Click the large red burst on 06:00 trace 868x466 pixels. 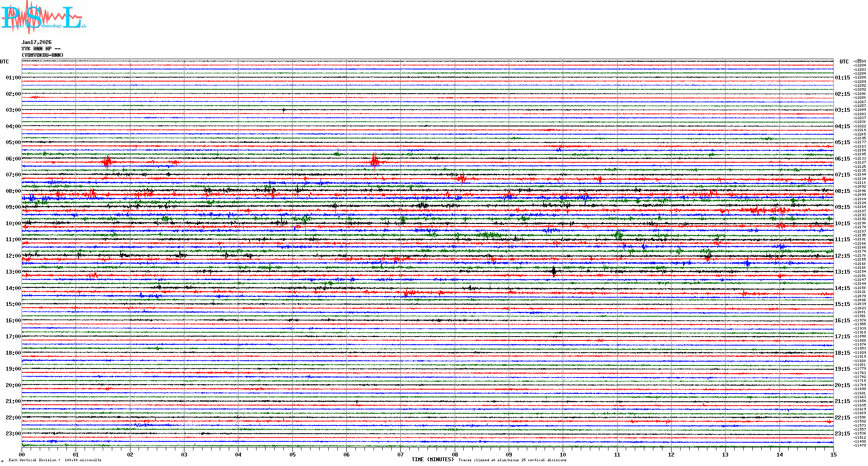374,161
